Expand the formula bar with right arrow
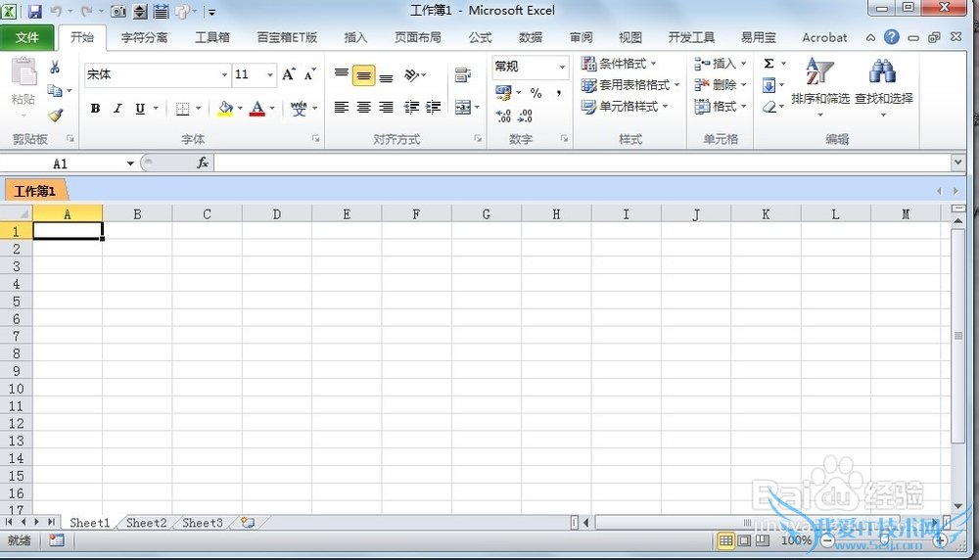This screenshot has width=979, height=560. pyautogui.click(x=957, y=163)
